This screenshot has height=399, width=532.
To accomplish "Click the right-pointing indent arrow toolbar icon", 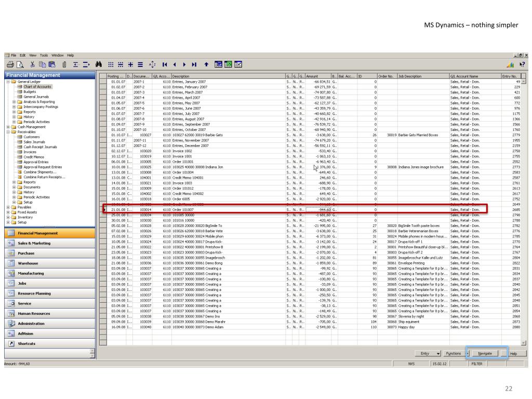I will pyautogui.click(x=86, y=64).
